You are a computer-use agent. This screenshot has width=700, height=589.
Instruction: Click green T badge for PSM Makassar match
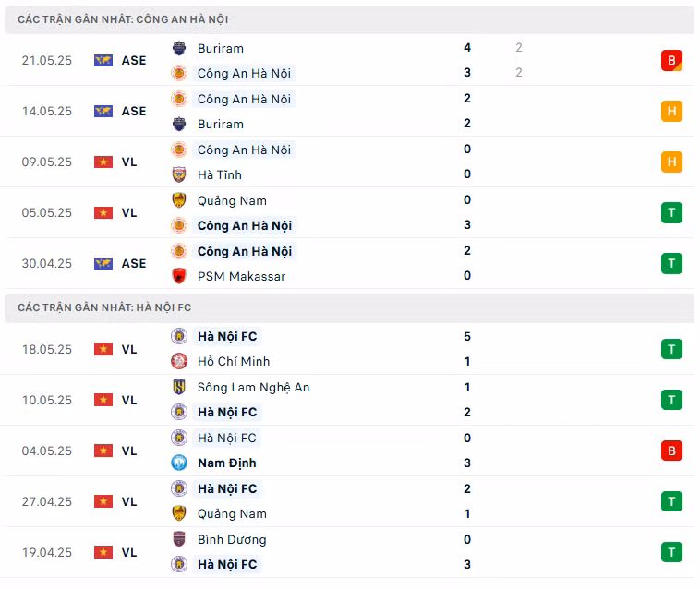tap(671, 264)
